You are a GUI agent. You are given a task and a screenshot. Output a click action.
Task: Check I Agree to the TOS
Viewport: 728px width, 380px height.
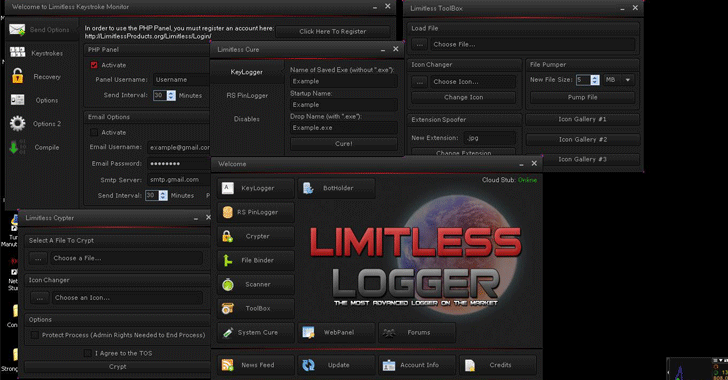pos(87,353)
